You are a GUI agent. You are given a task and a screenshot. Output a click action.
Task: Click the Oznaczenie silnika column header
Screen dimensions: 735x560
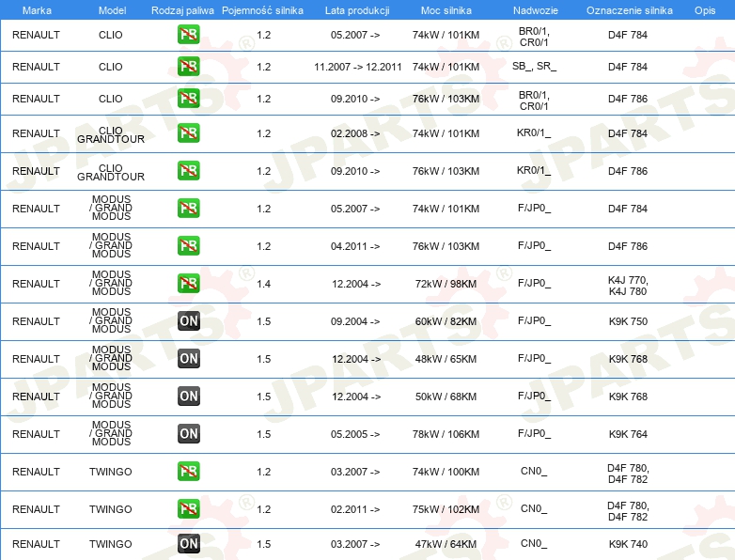[x=629, y=10]
